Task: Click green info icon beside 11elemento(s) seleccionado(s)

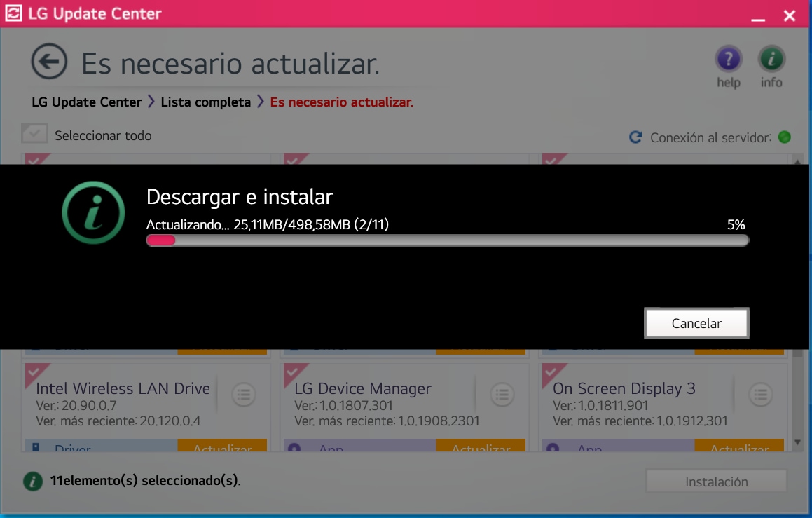Action: (33, 482)
